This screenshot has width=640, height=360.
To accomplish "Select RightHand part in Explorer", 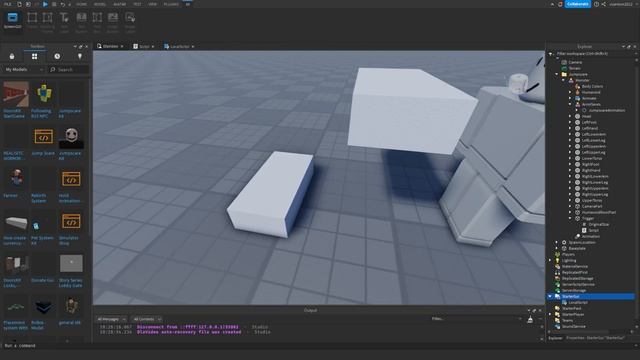I will click(590, 170).
